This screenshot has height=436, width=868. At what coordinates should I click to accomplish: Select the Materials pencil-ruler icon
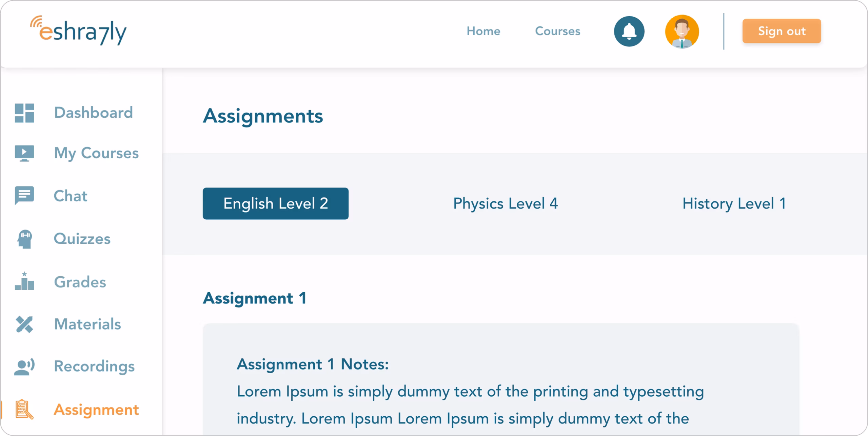pos(24,324)
